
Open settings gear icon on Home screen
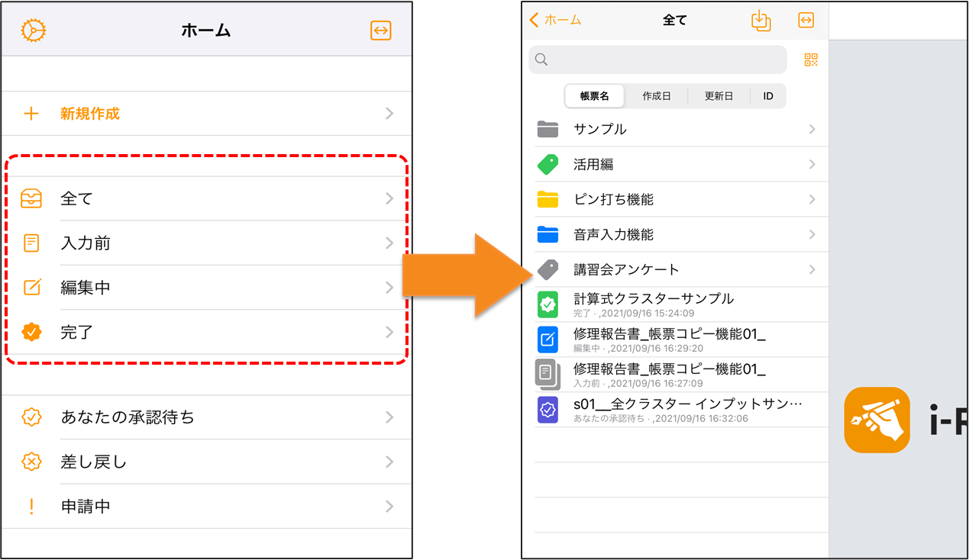click(34, 31)
